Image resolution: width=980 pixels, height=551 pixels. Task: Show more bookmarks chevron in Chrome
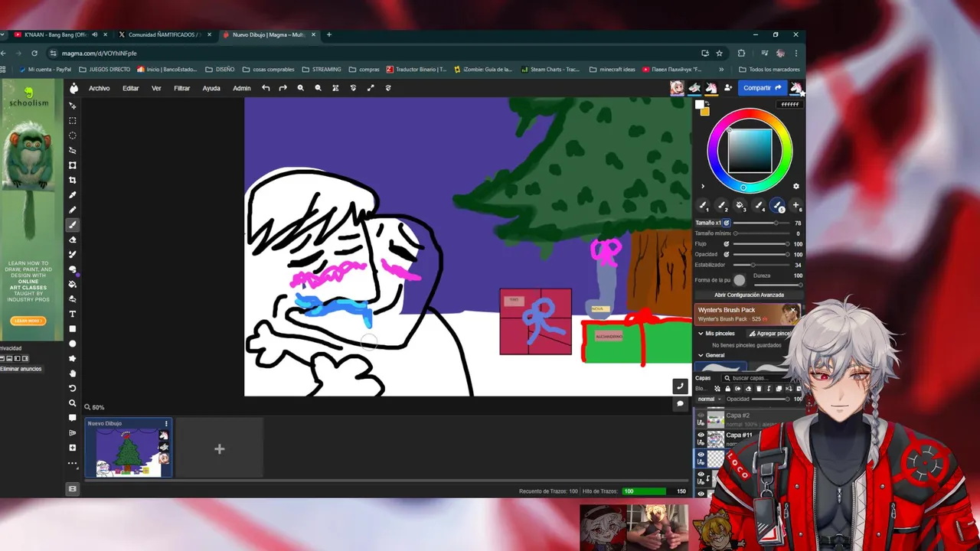point(721,70)
